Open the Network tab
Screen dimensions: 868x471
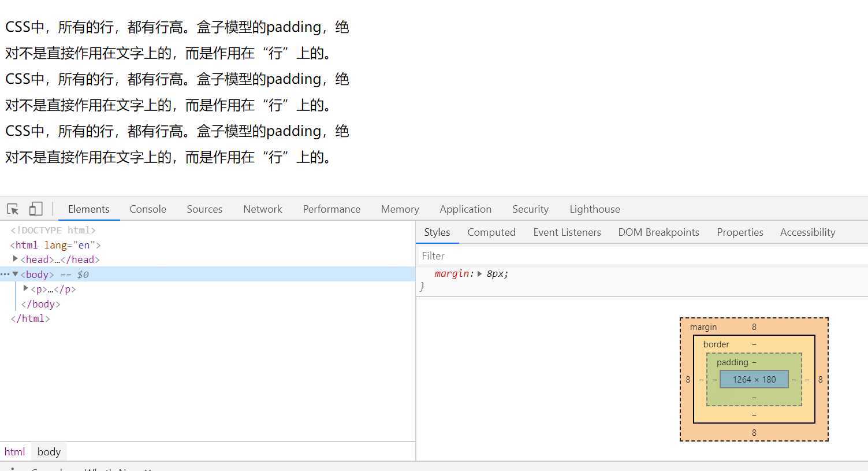point(263,209)
